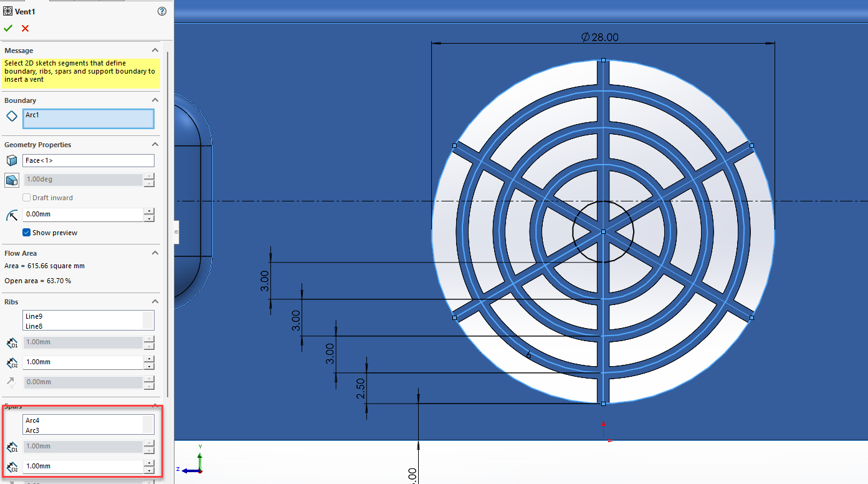
Task: Increase the fillet radius using the up stepper
Action: [149, 211]
